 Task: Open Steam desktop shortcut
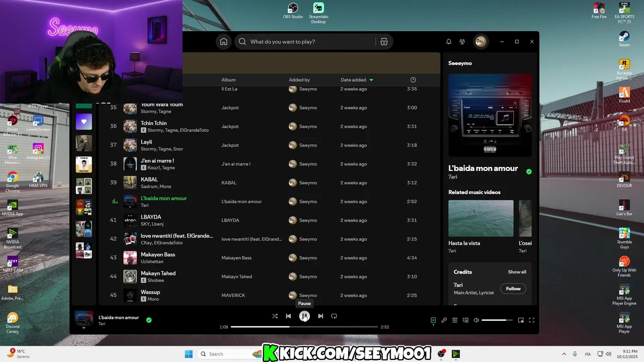pos(624,39)
